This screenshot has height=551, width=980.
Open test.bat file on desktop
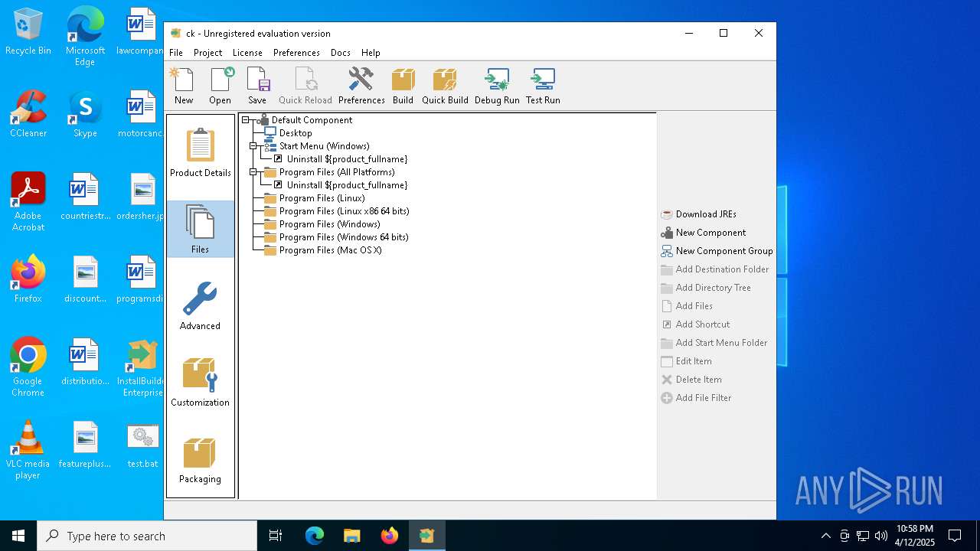[142, 445]
